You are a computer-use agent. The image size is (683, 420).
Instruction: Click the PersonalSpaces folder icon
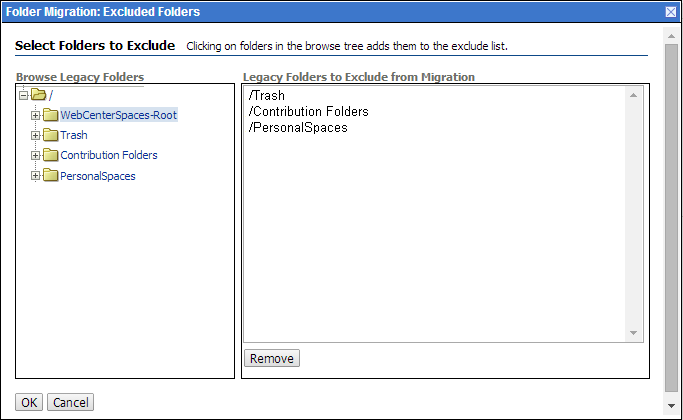[x=51, y=176]
